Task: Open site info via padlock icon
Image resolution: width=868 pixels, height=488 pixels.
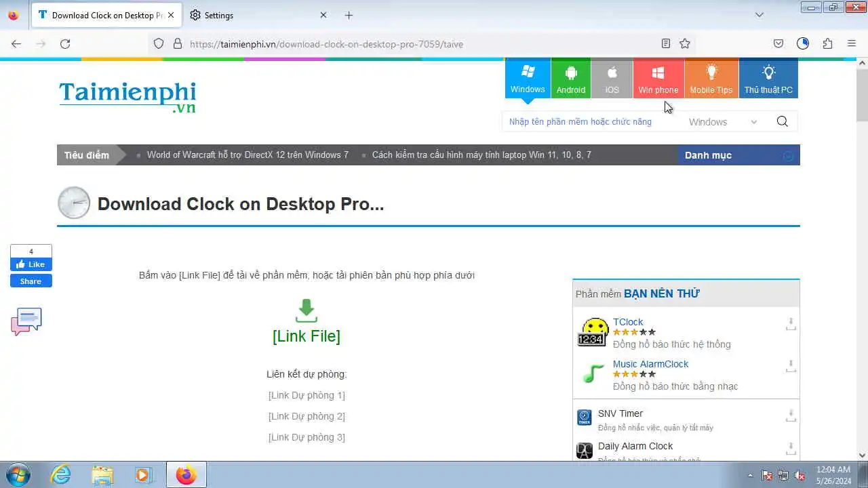Action: pyautogui.click(x=178, y=44)
